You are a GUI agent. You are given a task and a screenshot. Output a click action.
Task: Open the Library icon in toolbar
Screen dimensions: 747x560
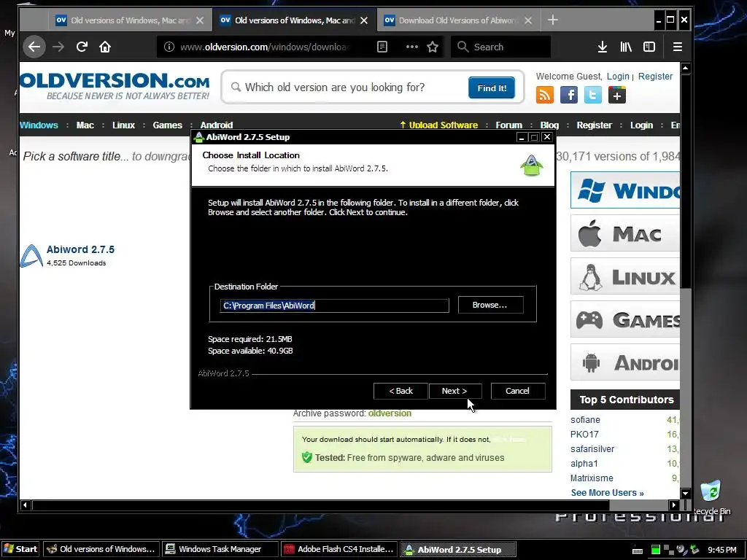(x=625, y=47)
